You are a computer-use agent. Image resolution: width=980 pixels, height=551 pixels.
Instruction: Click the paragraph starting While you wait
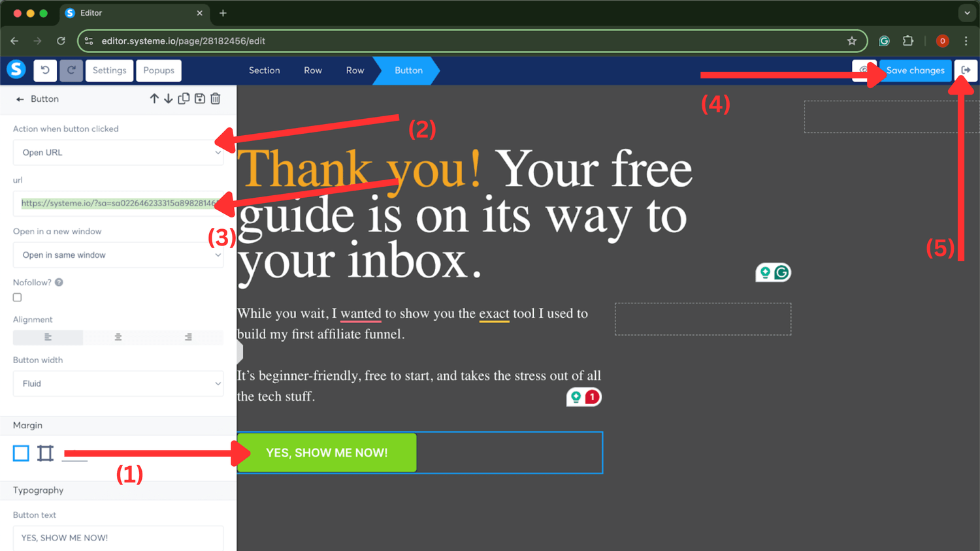[413, 324]
